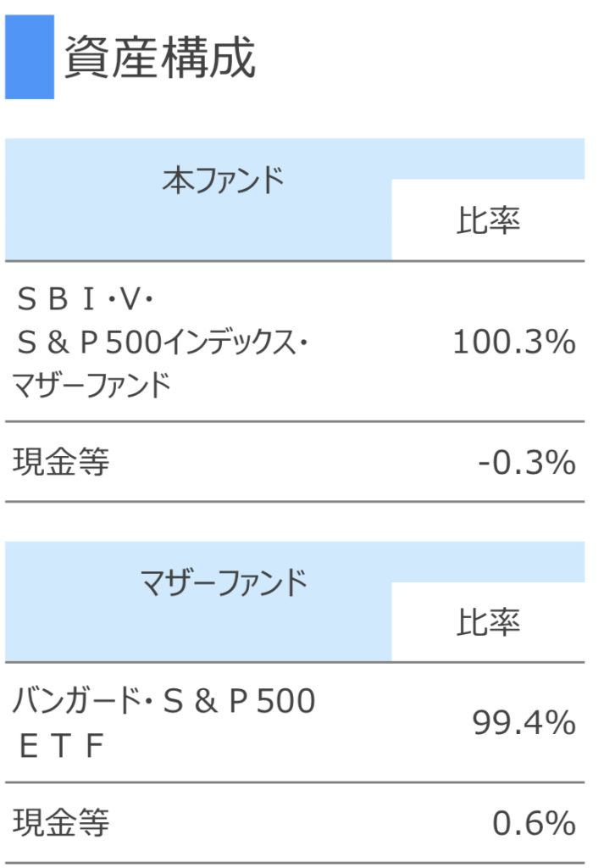This screenshot has height=868, width=604.
Task: Click 現金等 label in the マザーファンド table
Action: click(61, 822)
